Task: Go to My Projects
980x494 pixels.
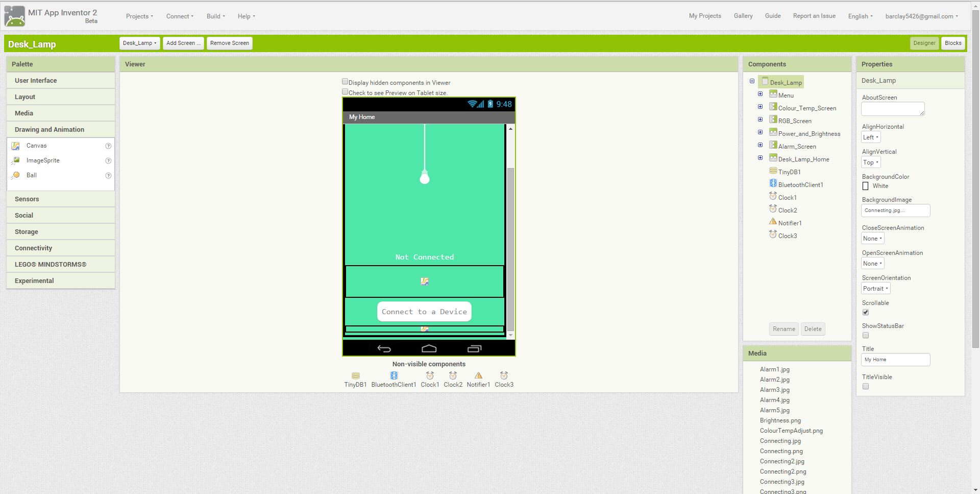Action: pos(705,16)
